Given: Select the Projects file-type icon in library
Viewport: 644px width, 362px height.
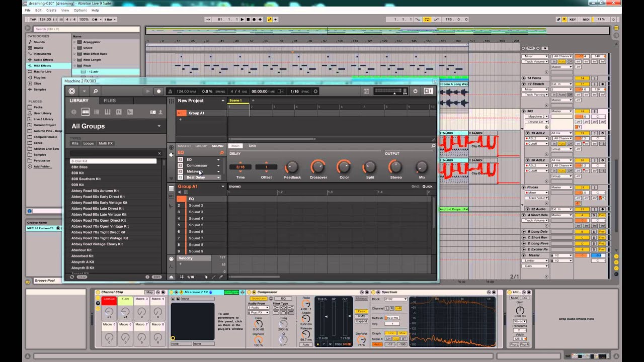Looking at the screenshot, I should 74,112.
